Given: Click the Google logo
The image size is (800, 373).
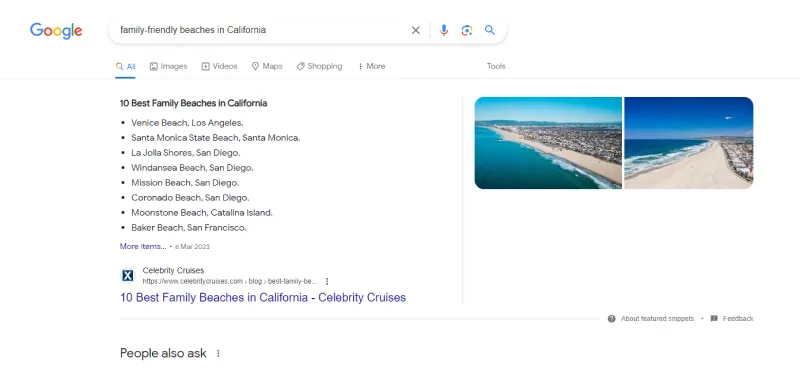Looking at the screenshot, I should (56, 31).
